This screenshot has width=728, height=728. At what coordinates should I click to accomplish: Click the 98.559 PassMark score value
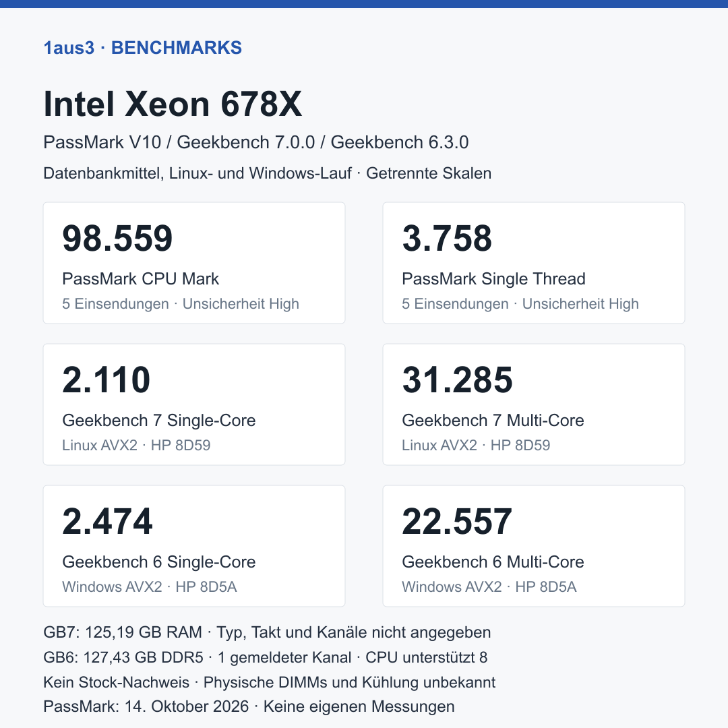click(x=117, y=238)
